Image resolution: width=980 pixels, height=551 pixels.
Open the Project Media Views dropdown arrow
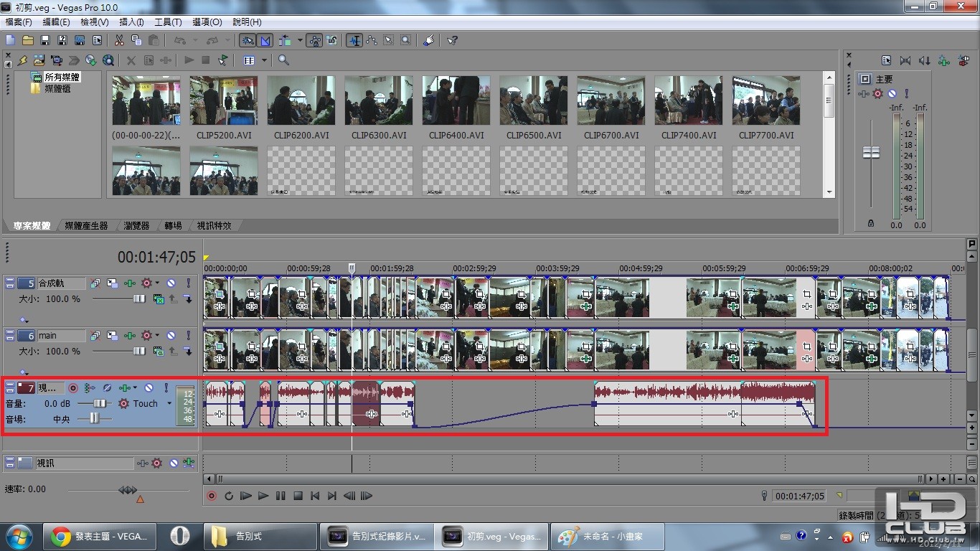coord(264,60)
